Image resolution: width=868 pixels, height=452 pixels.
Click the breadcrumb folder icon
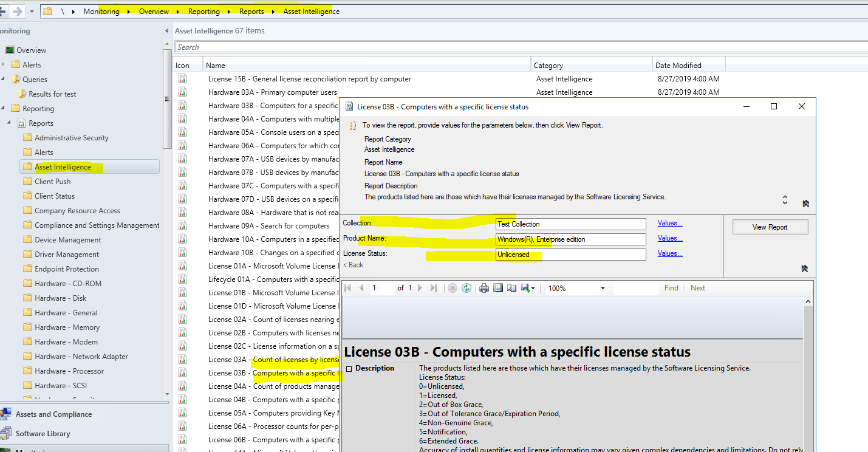(x=47, y=11)
